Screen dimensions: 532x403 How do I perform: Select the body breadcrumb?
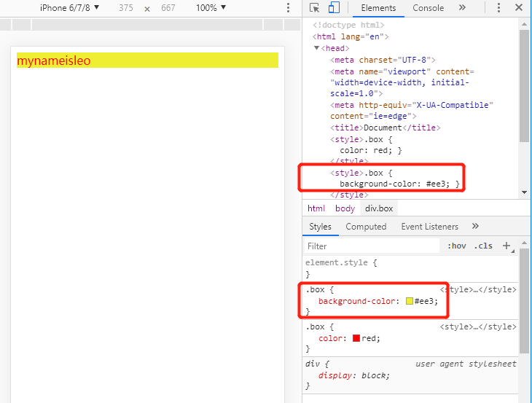coord(345,208)
